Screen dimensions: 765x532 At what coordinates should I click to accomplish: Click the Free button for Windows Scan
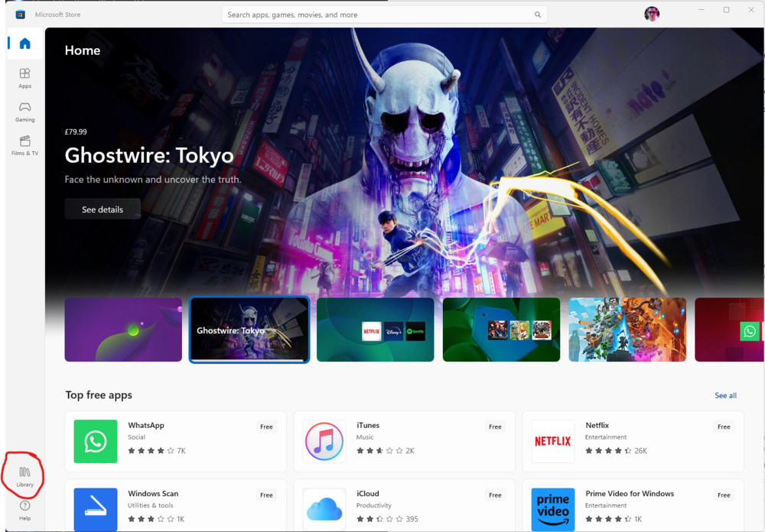tap(266, 495)
